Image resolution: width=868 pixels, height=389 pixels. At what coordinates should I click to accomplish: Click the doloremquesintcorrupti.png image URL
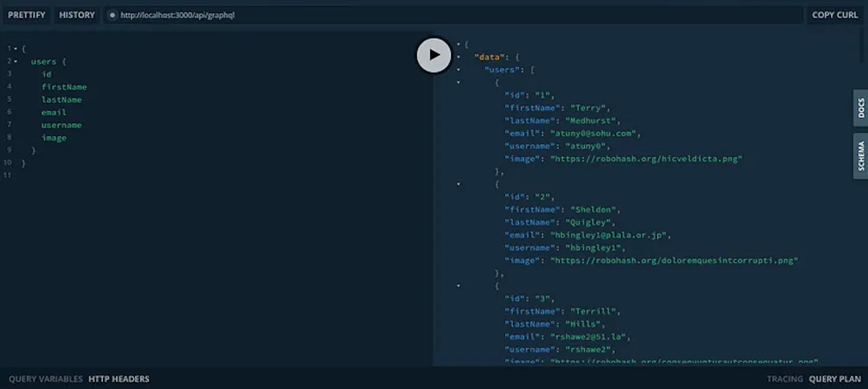[x=674, y=261]
